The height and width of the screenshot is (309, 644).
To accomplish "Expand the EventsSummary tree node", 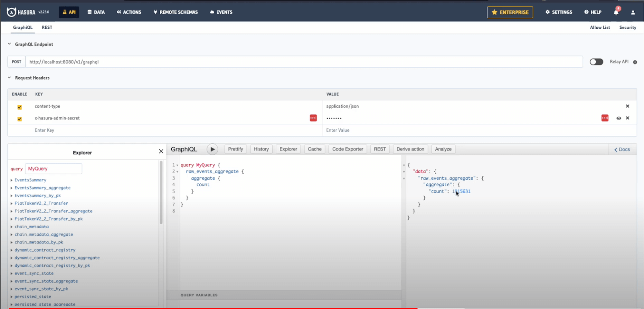I will [x=12, y=180].
